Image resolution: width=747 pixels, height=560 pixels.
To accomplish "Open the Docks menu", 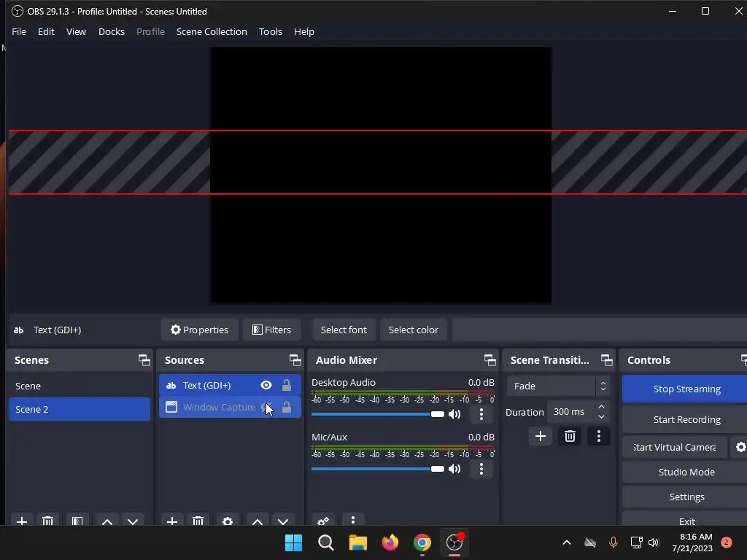I will point(112,31).
